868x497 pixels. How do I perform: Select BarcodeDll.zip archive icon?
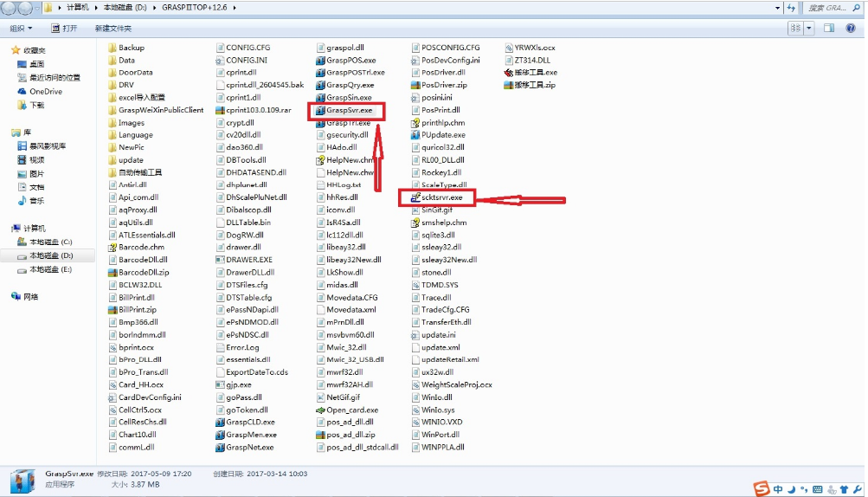tap(113, 273)
